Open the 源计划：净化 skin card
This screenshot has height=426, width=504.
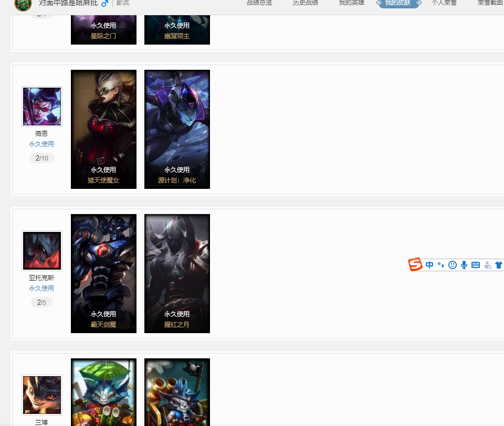(177, 129)
